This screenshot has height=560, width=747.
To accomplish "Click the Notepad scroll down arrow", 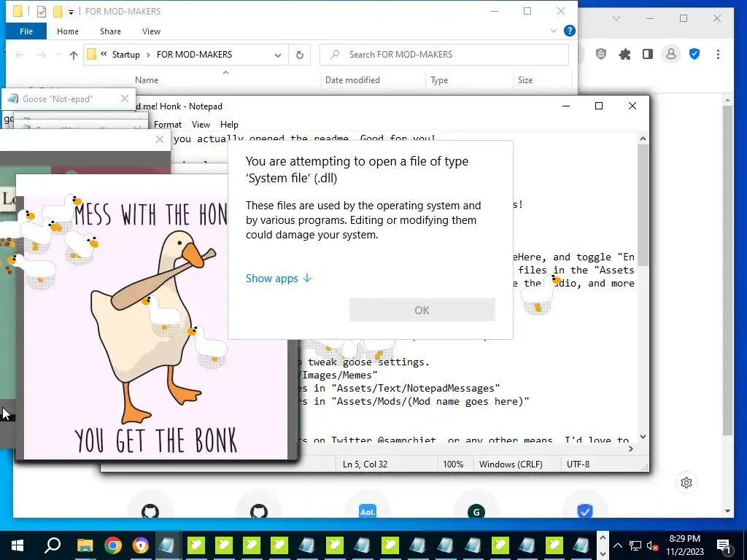I will (643, 437).
